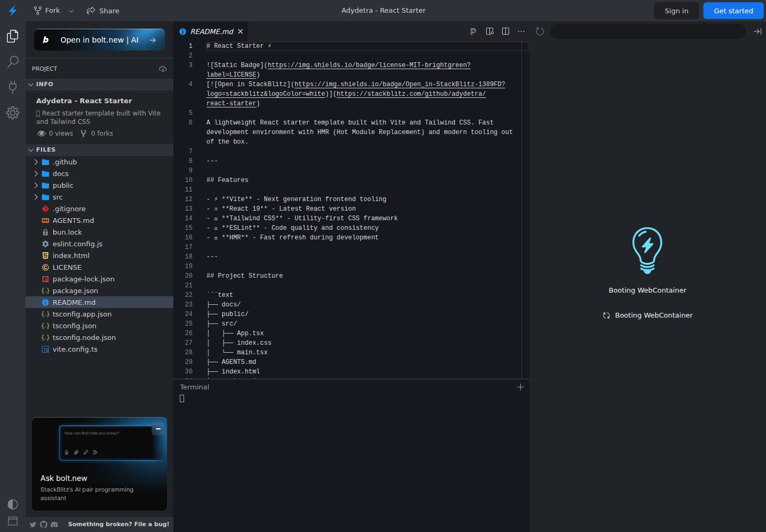Minimize the Ask bolt.new promo card
The image size is (766, 532).
tap(158, 429)
